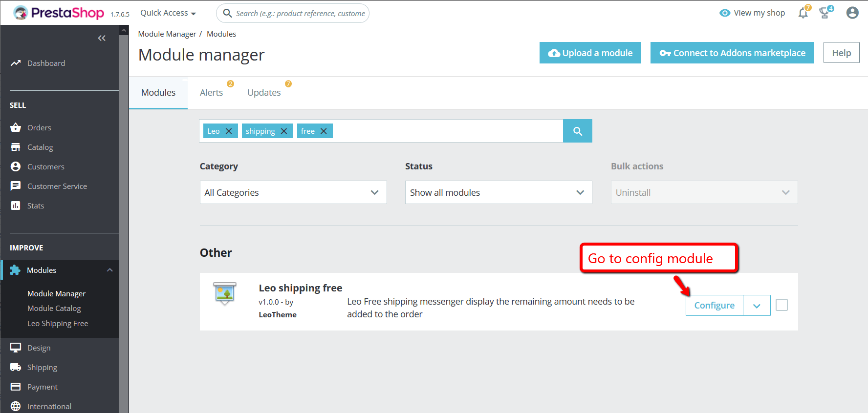Open Stats in the sidebar
Image resolution: width=868 pixels, height=413 pixels.
point(36,206)
